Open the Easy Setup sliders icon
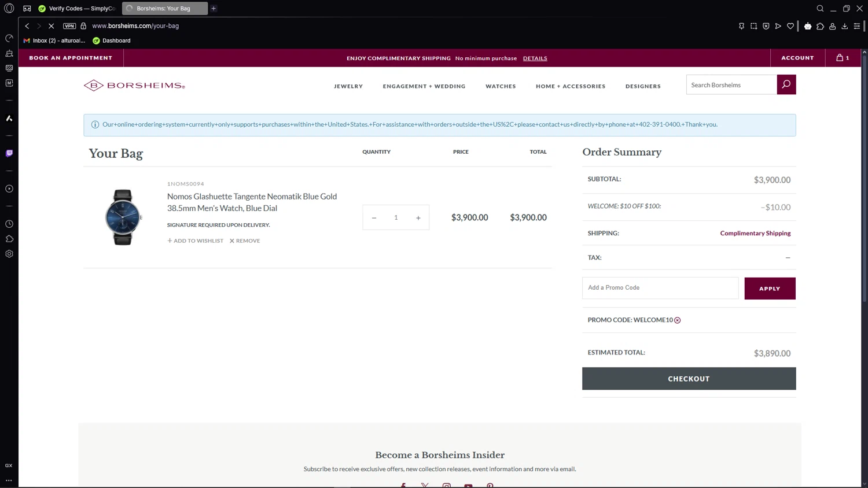The width and height of the screenshot is (868, 488). (857, 26)
